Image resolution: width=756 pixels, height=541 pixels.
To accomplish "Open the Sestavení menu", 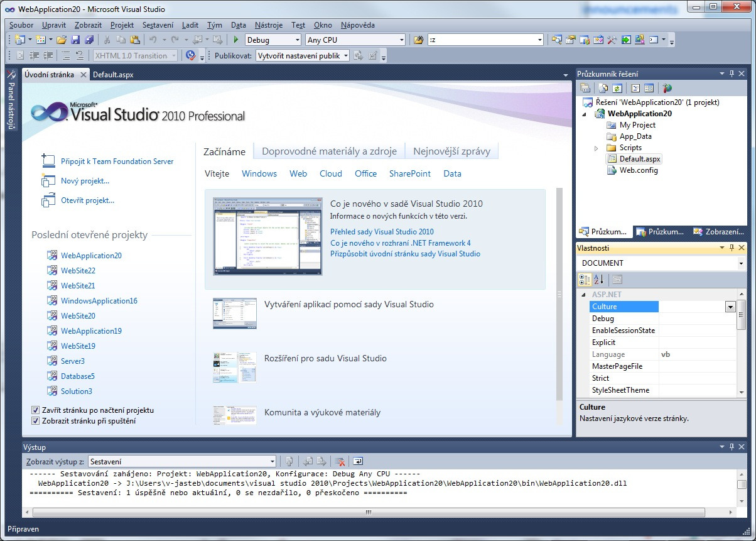I will point(158,25).
